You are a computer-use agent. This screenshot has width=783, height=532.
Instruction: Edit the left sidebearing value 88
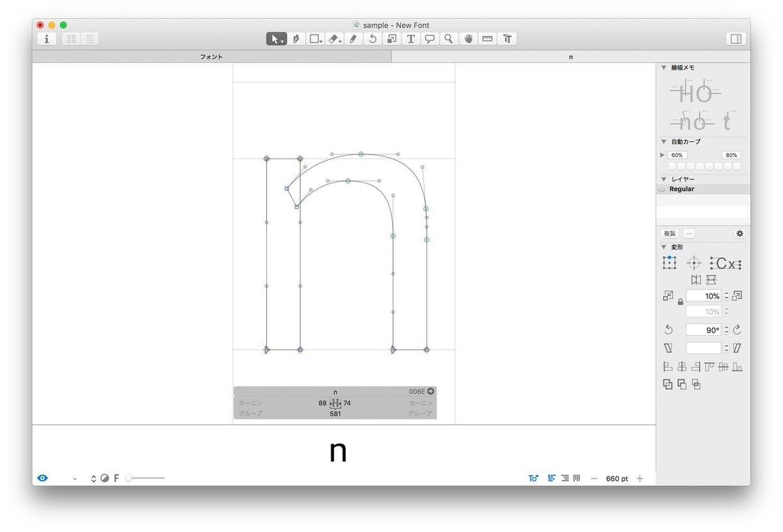click(x=322, y=403)
